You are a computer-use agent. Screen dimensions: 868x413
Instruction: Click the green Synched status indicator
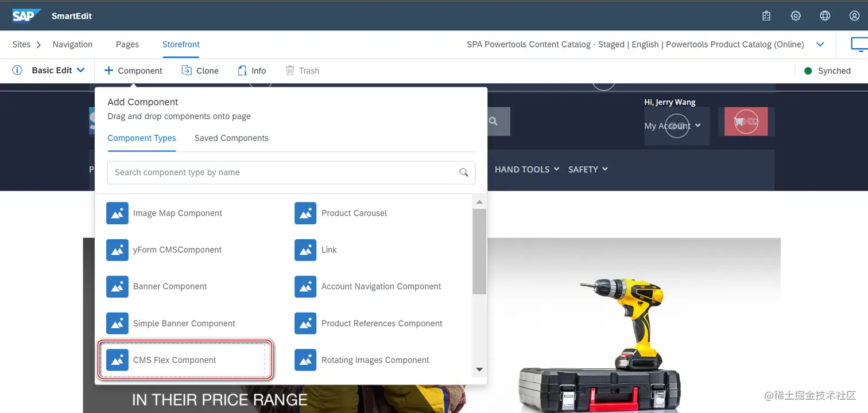point(808,71)
